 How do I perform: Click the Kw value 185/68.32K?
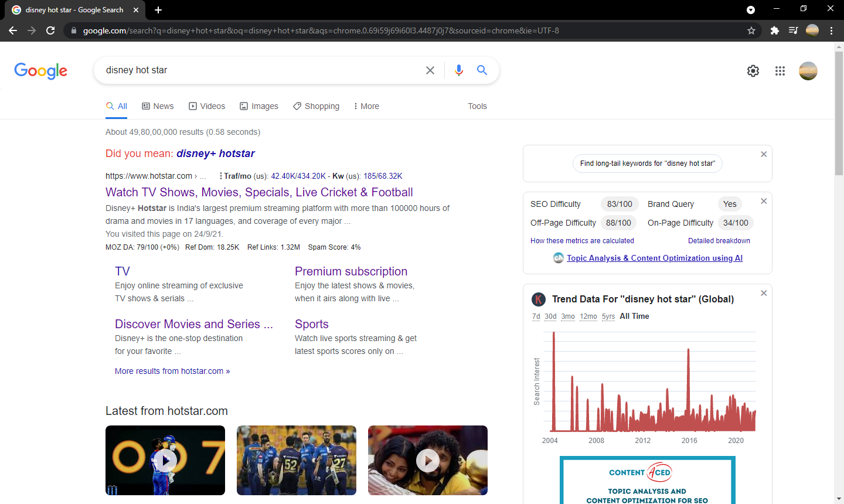[383, 176]
